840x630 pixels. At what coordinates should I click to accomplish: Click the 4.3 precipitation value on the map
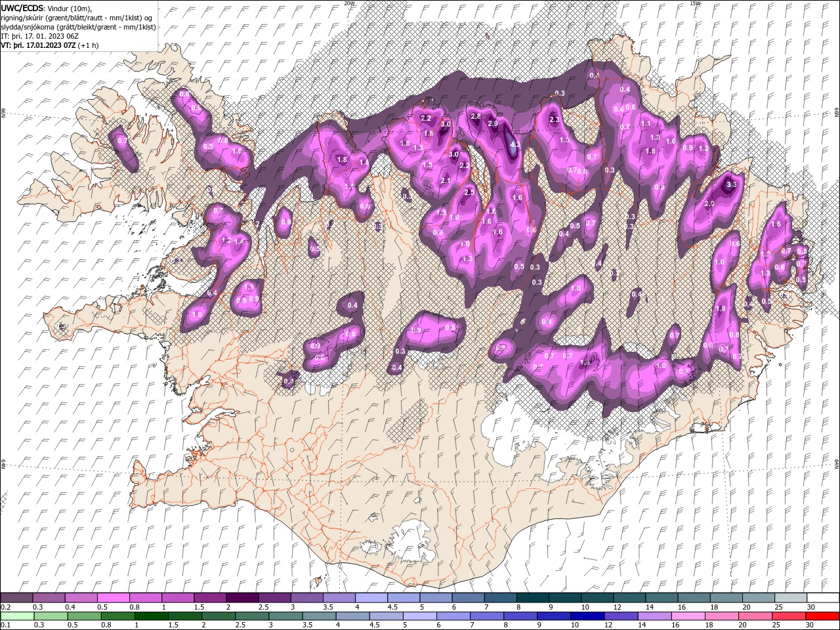click(515, 145)
